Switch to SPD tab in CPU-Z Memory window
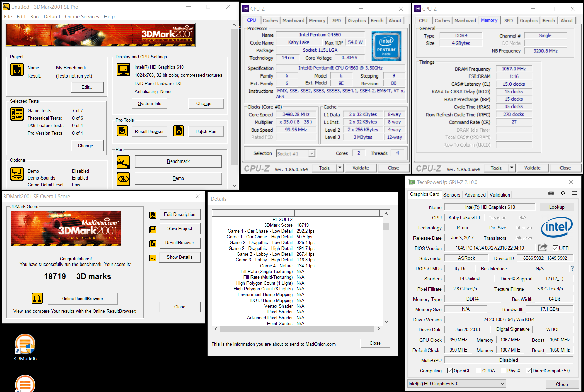Image resolution: width=584 pixels, height=392 pixels. (508, 20)
